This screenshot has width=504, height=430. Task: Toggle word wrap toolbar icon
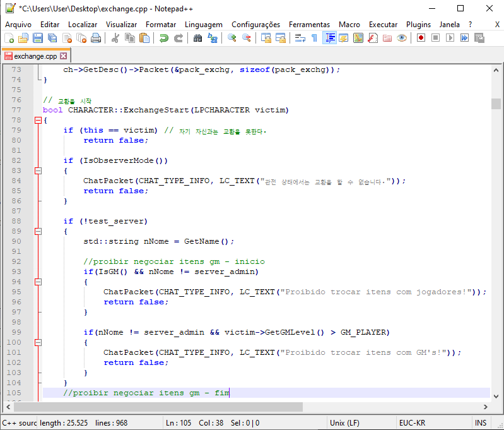pyautogui.click(x=300, y=39)
